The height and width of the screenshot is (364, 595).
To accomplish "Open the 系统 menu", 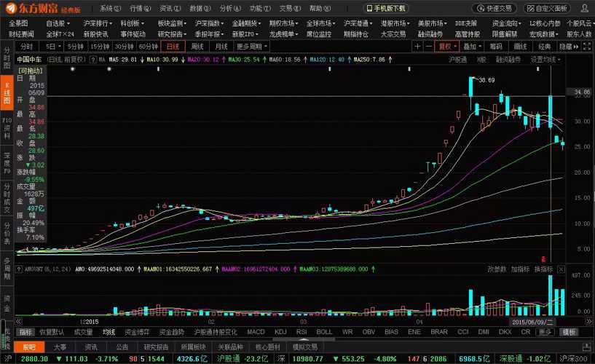I will click(x=110, y=8).
